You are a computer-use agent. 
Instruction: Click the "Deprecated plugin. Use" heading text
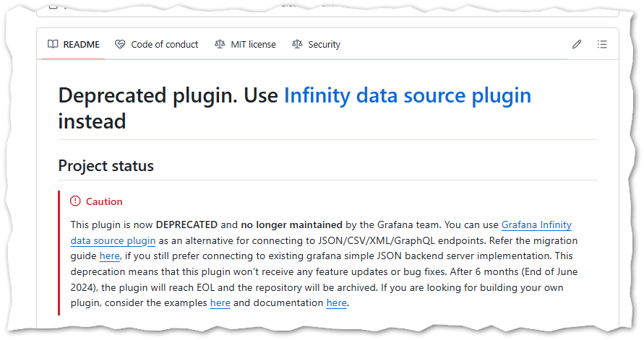168,95
